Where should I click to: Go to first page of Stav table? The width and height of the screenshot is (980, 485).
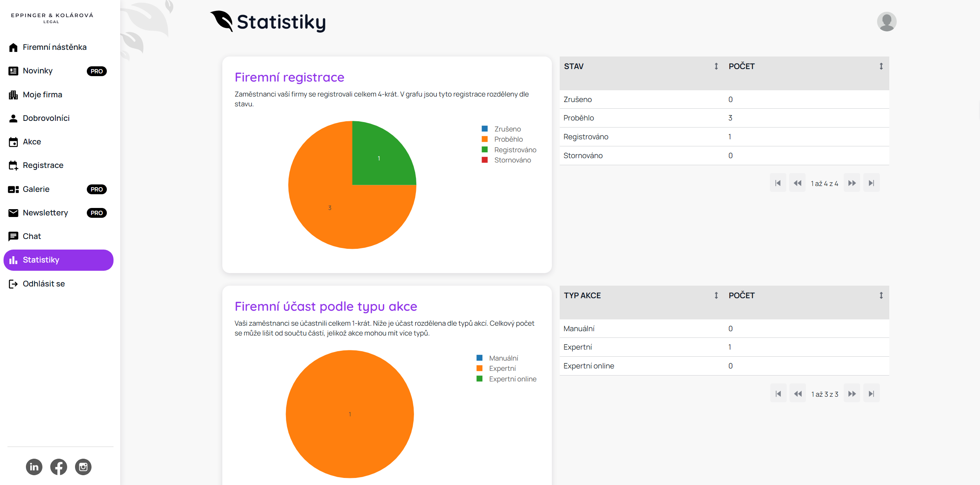pyautogui.click(x=778, y=183)
